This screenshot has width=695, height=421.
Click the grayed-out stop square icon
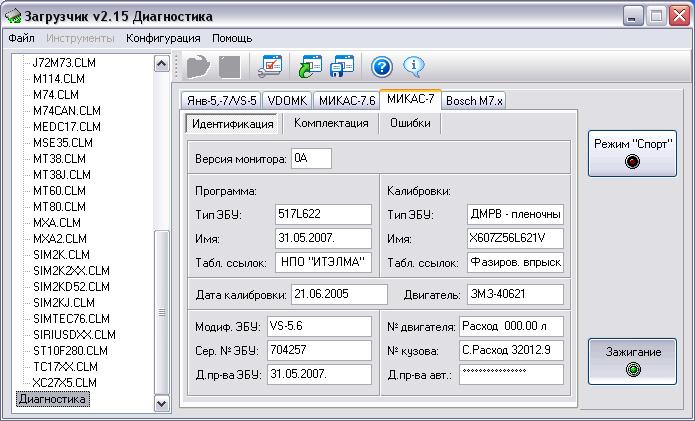[x=229, y=66]
